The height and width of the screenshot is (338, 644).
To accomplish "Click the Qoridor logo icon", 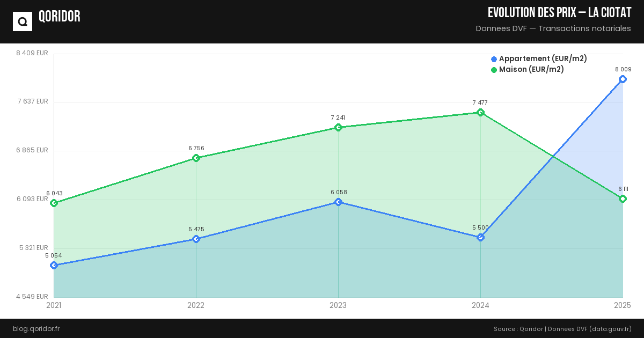I will [23, 21].
